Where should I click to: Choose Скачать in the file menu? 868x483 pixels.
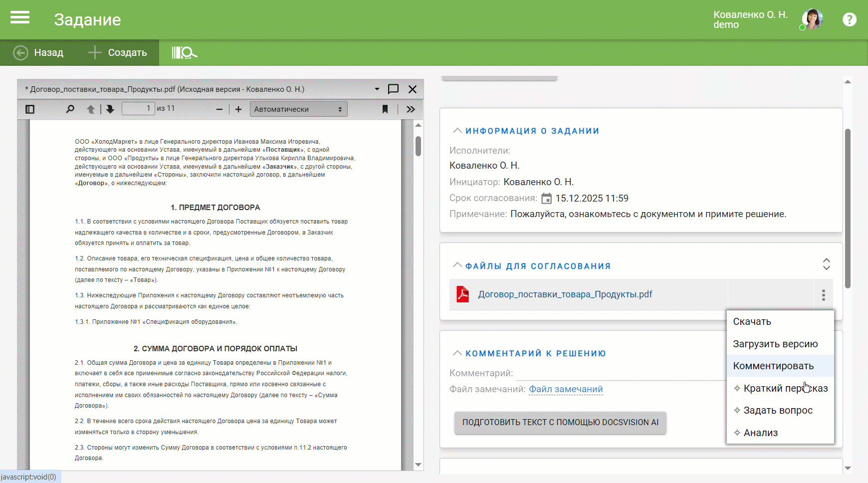pos(752,322)
